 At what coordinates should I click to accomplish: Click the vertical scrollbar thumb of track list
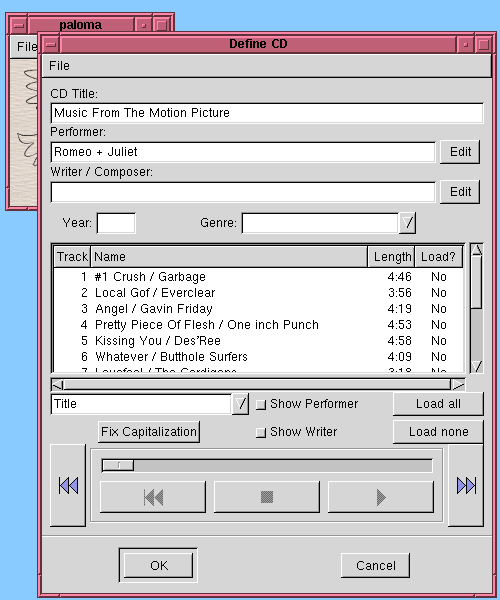pyautogui.click(x=477, y=282)
